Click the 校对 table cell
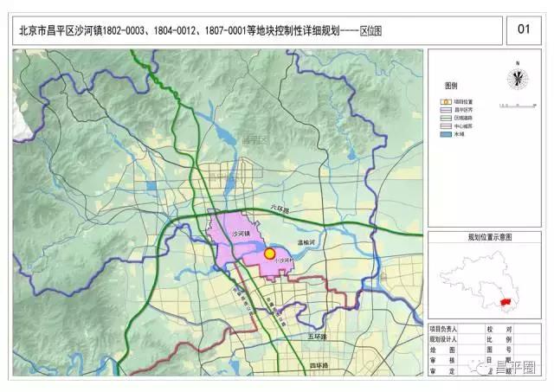This screenshot has width=554, height=392. (x=499, y=329)
